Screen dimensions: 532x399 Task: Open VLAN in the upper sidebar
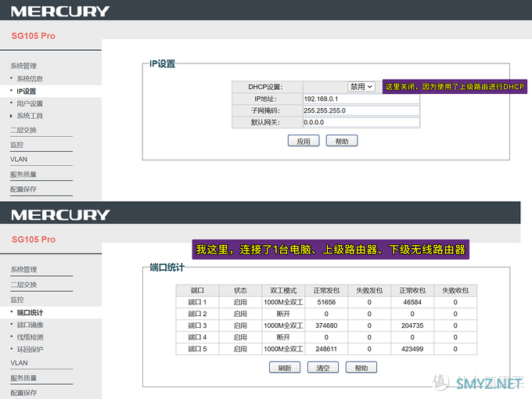19,159
